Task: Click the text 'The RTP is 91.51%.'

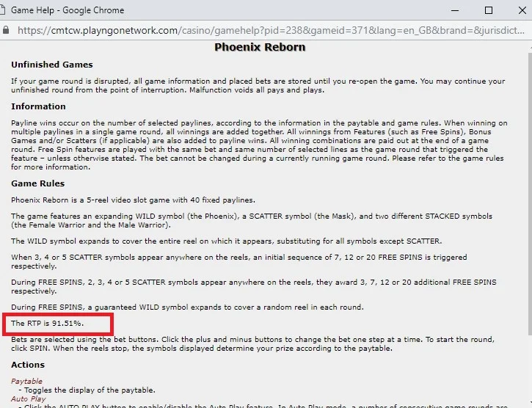Action: (x=47, y=323)
